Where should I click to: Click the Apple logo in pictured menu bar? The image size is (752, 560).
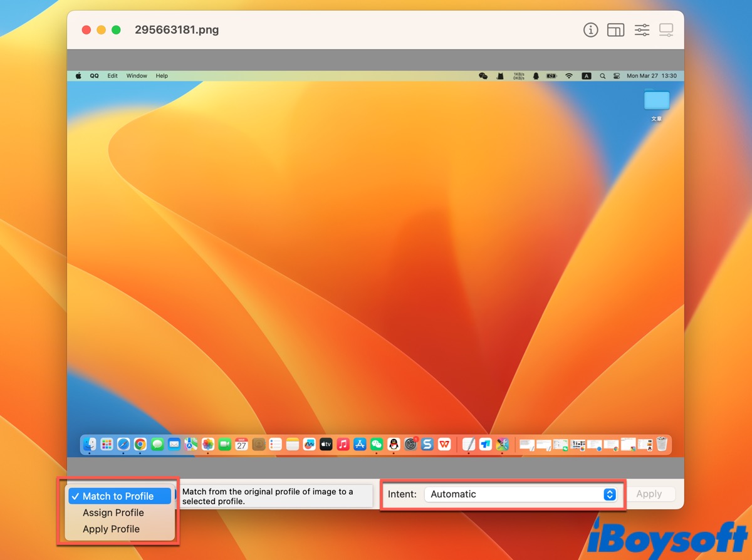pyautogui.click(x=78, y=76)
